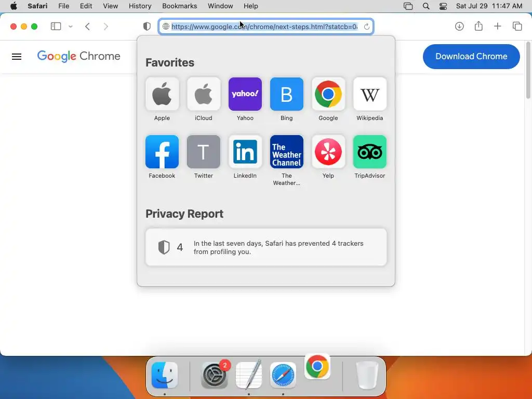Open the Window menu
532x399 pixels.
(220, 6)
